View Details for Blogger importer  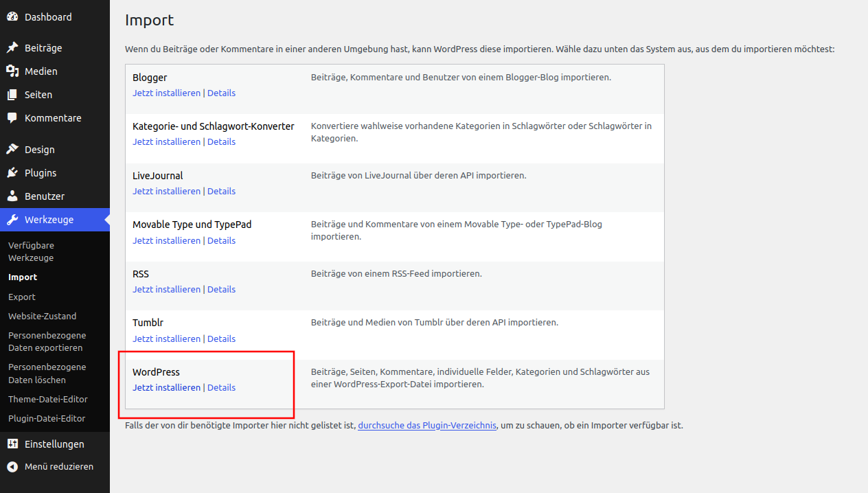(221, 93)
